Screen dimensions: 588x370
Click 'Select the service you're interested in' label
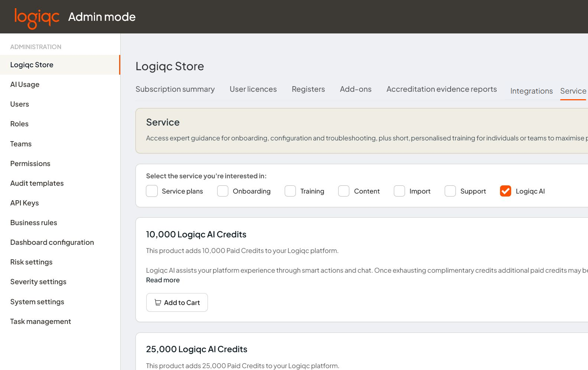(206, 176)
